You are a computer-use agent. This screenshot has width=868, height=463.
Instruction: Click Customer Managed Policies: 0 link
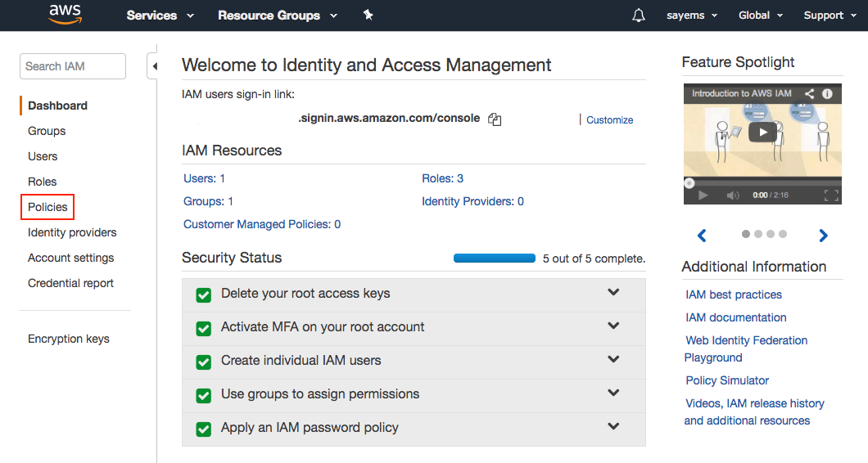262,224
